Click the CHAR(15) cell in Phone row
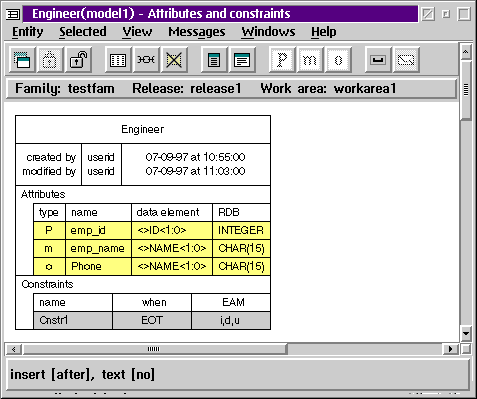Viewport: 477px width, 399px height. click(x=241, y=267)
